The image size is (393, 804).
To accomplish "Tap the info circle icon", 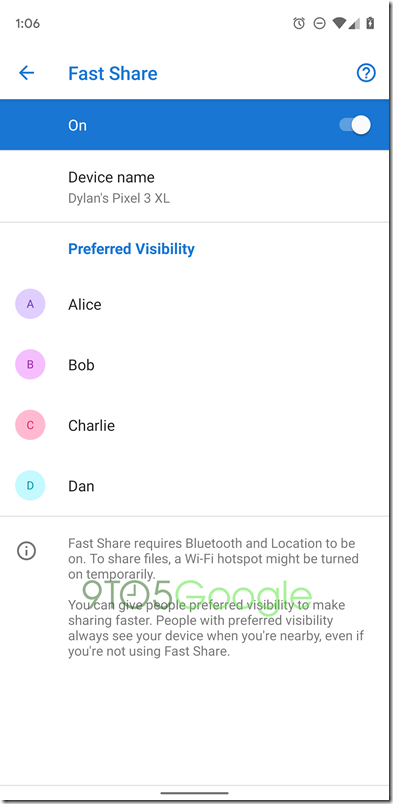I will 26,551.
